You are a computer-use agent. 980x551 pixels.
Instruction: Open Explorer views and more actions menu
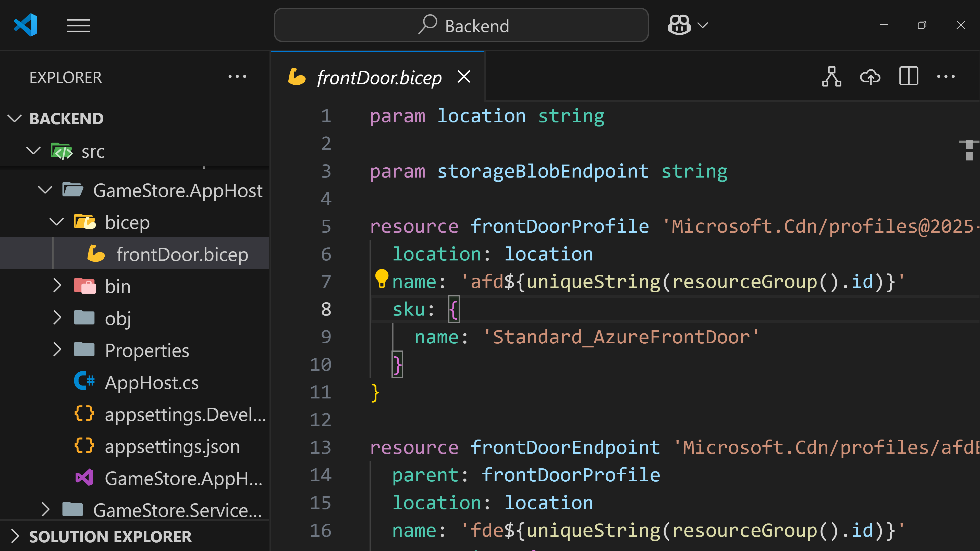[237, 77]
